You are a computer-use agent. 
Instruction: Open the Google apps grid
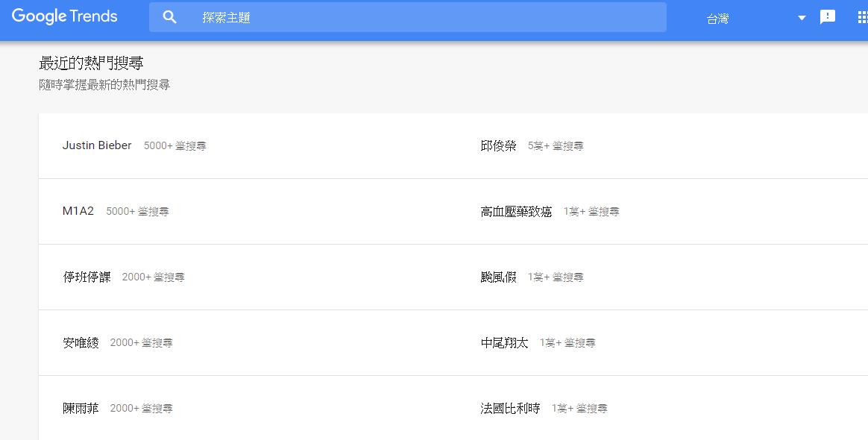pyautogui.click(x=863, y=17)
